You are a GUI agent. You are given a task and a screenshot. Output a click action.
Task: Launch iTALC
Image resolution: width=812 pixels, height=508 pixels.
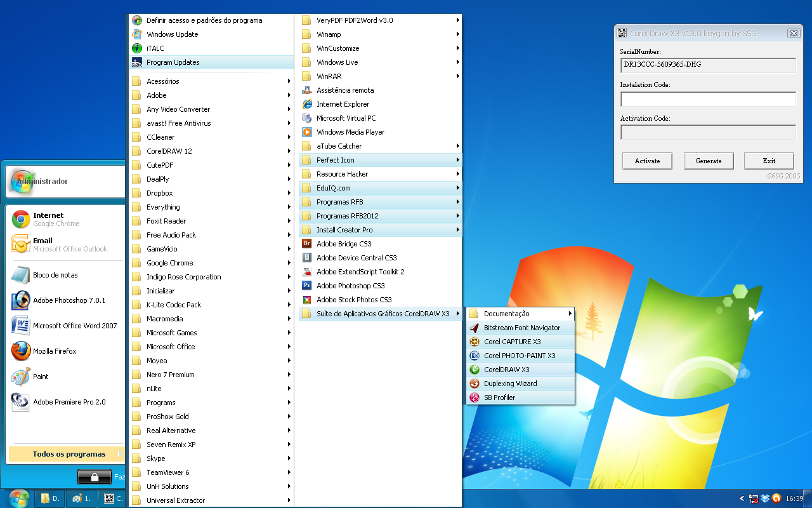211,48
